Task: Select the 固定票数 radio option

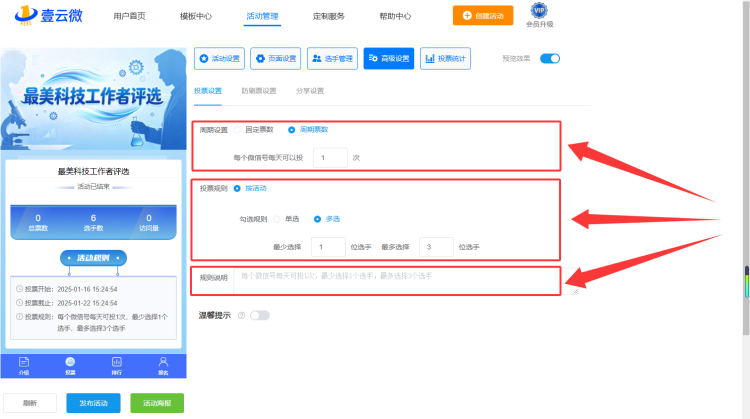Action: pos(237,130)
